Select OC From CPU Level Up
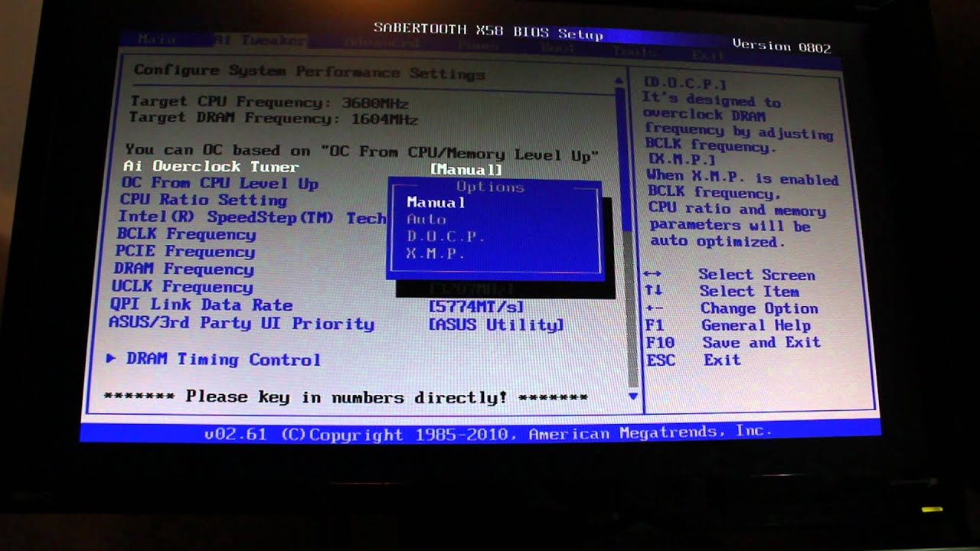 (220, 184)
